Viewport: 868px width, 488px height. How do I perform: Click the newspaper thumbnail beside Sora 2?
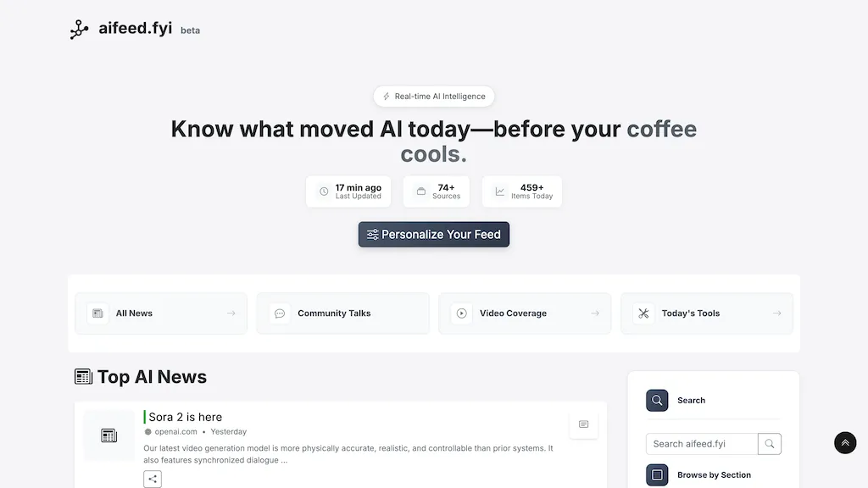pyautogui.click(x=108, y=435)
